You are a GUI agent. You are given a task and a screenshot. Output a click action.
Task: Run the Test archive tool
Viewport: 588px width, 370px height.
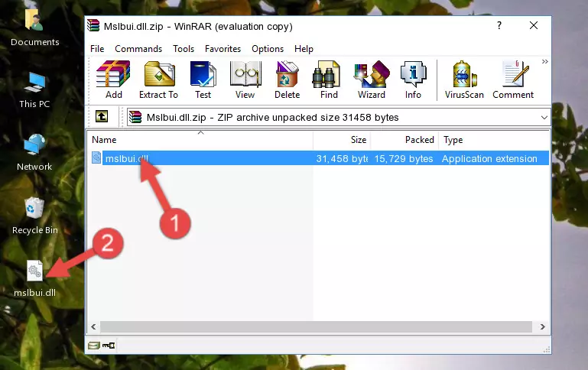[x=203, y=80]
